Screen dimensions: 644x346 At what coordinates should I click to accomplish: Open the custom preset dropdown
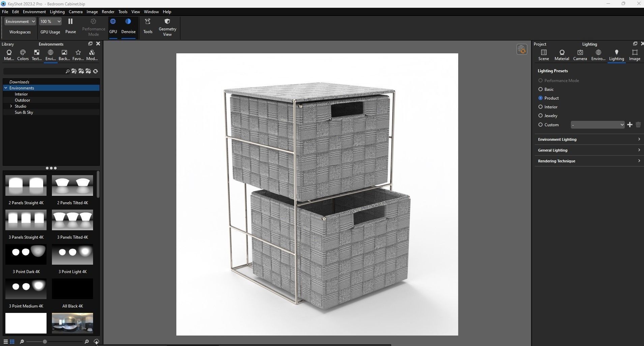tap(597, 125)
